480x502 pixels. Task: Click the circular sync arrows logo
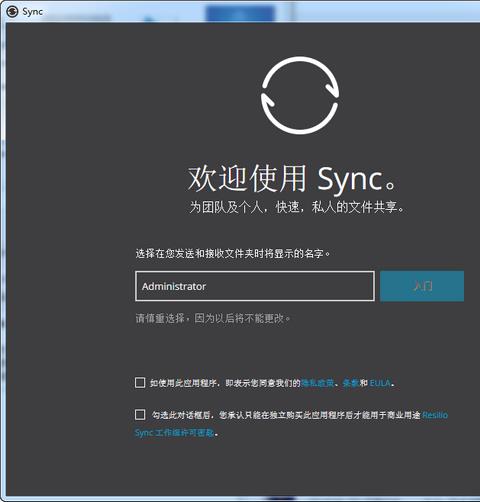coord(300,95)
